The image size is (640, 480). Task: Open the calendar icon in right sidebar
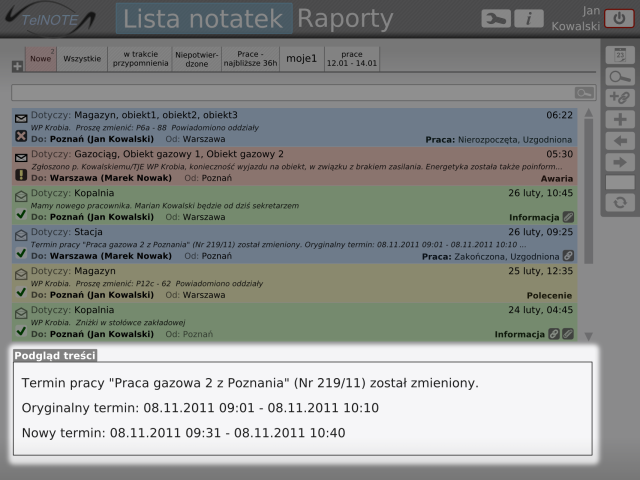pyautogui.click(x=620, y=55)
